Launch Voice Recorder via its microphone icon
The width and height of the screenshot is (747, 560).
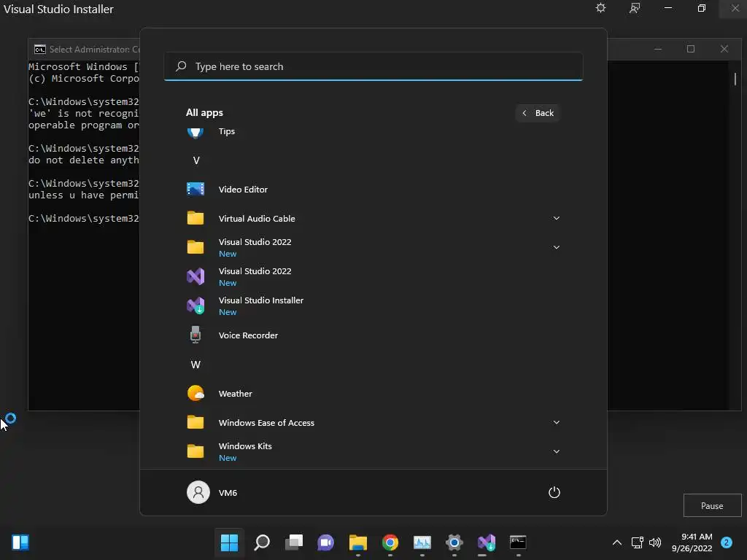[x=196, y=335]
